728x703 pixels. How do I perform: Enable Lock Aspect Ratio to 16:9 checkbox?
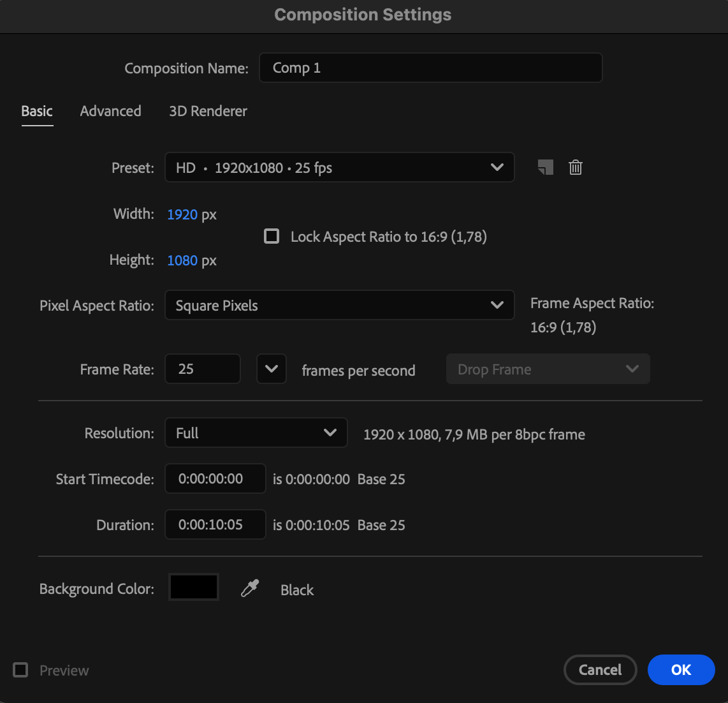point(272,237)
